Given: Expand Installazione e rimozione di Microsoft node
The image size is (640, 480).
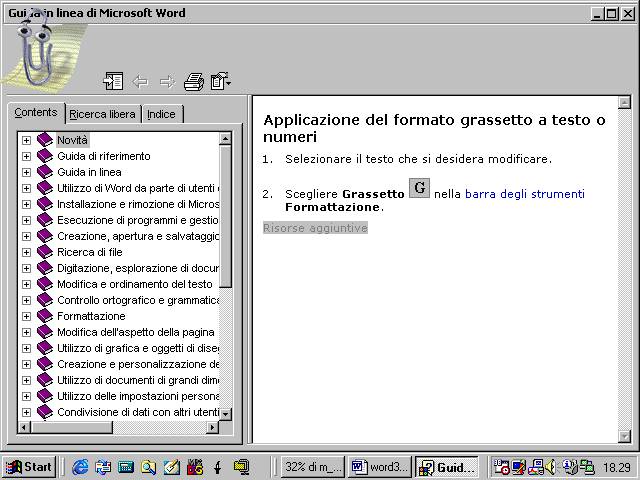Looking at the screenshot, I should (26, 204).
